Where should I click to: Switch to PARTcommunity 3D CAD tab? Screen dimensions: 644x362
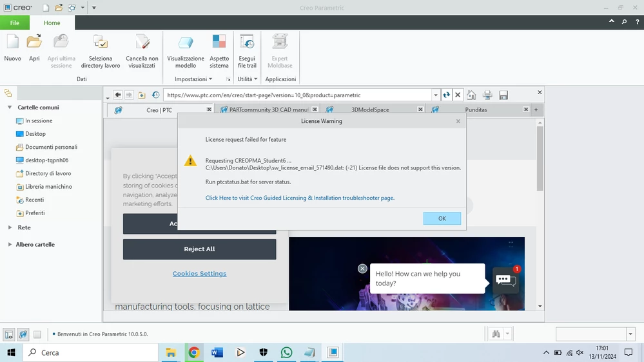pos(269,110)
